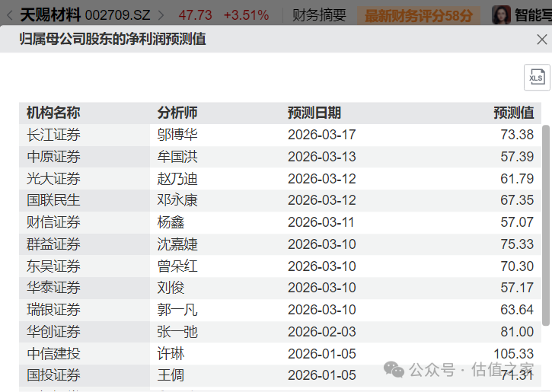Sort by 机构名称 column header
The width and height of the screenshot is (552, 392).
click(53, 113)
